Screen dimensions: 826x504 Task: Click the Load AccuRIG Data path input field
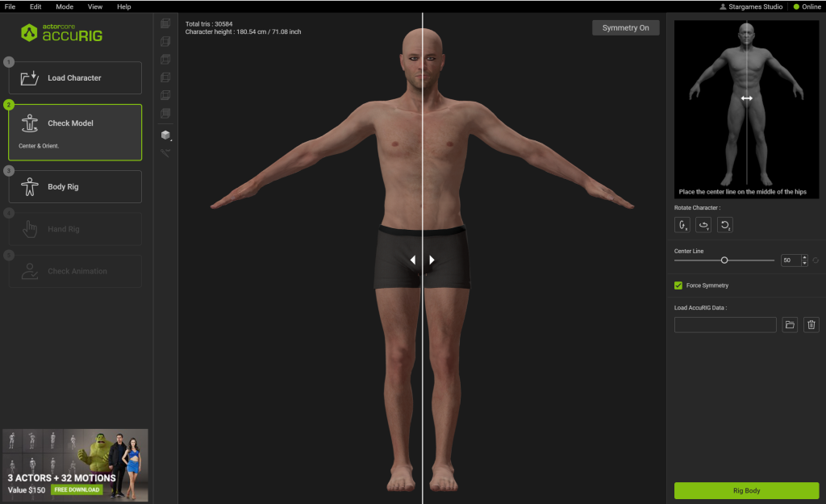pyautogui.click(x=725, y=325)
